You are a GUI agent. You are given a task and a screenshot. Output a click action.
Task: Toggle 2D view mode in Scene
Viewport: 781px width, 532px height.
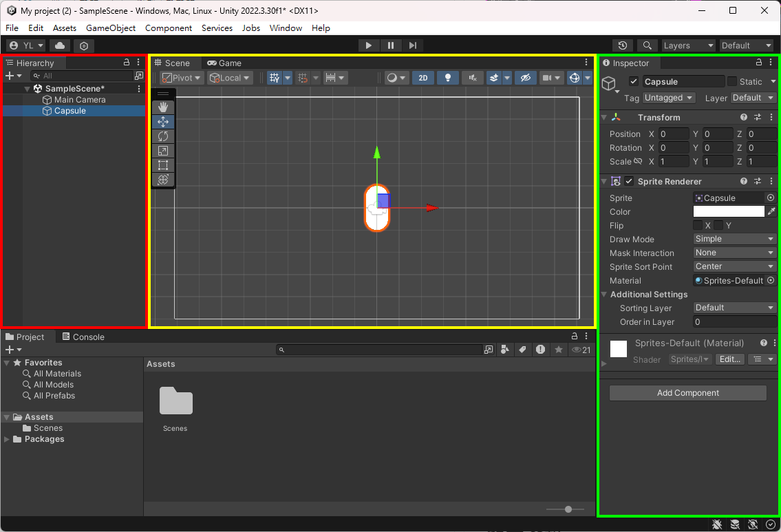tap(423, 78)
